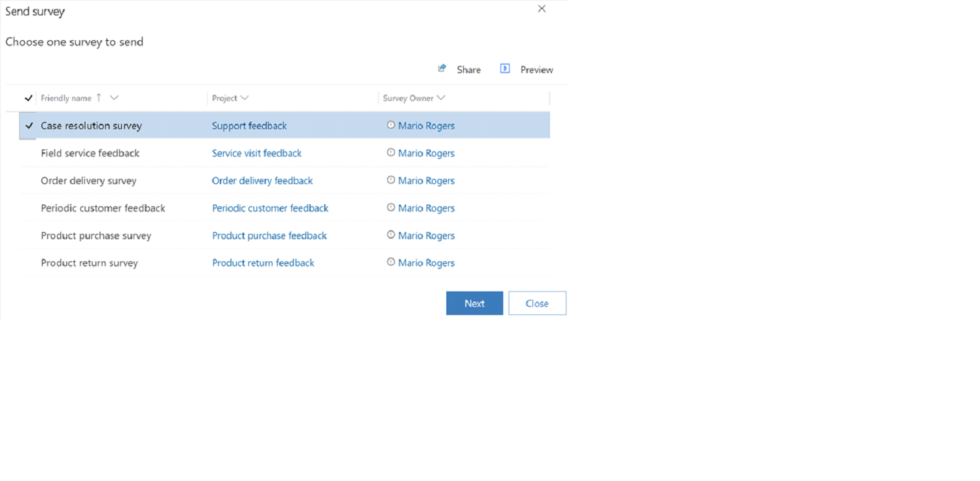
Task: Select the Field service feedback row checkbox
Action: 29,153
